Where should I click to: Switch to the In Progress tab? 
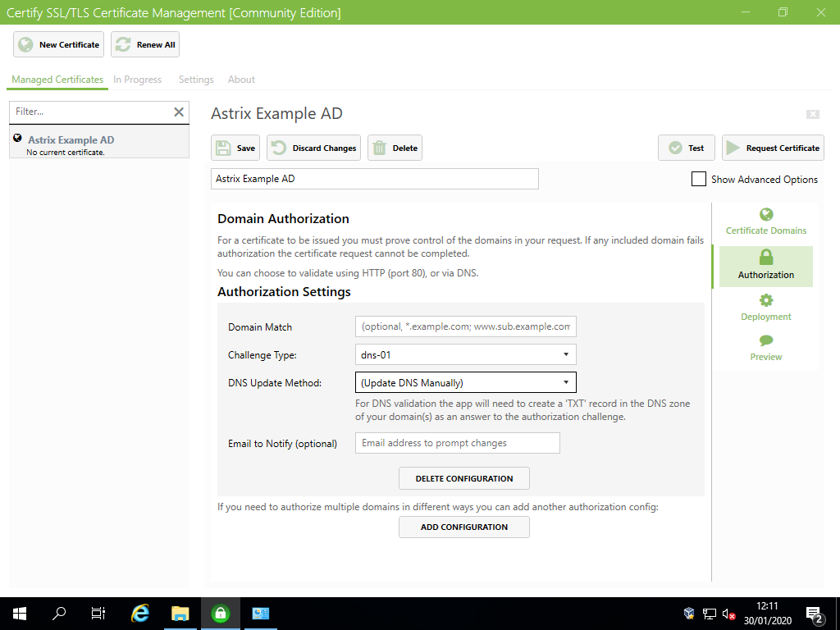[x=137, y=80]
